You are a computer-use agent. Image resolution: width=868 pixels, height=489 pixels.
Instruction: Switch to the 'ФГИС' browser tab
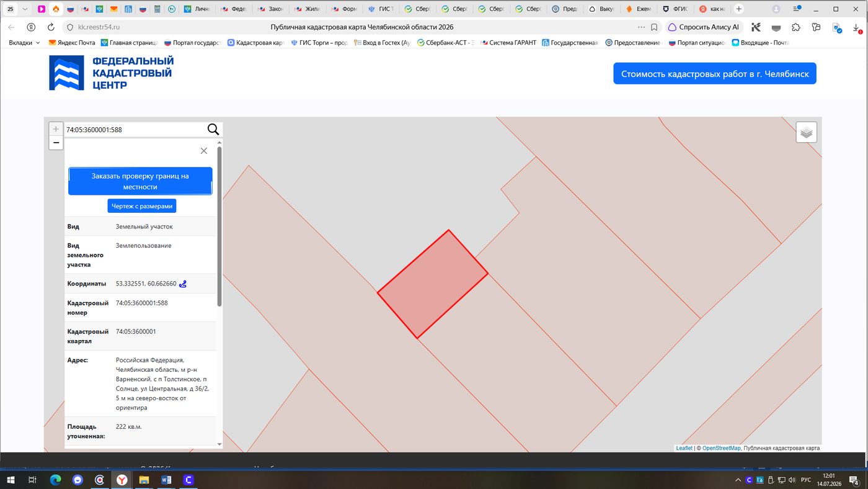[x=675, y=9]
